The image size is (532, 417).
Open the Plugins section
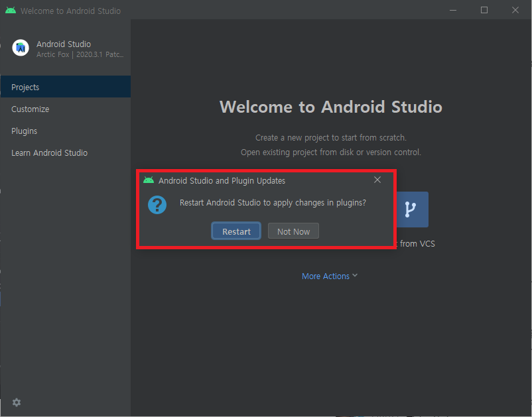[66, 131]
